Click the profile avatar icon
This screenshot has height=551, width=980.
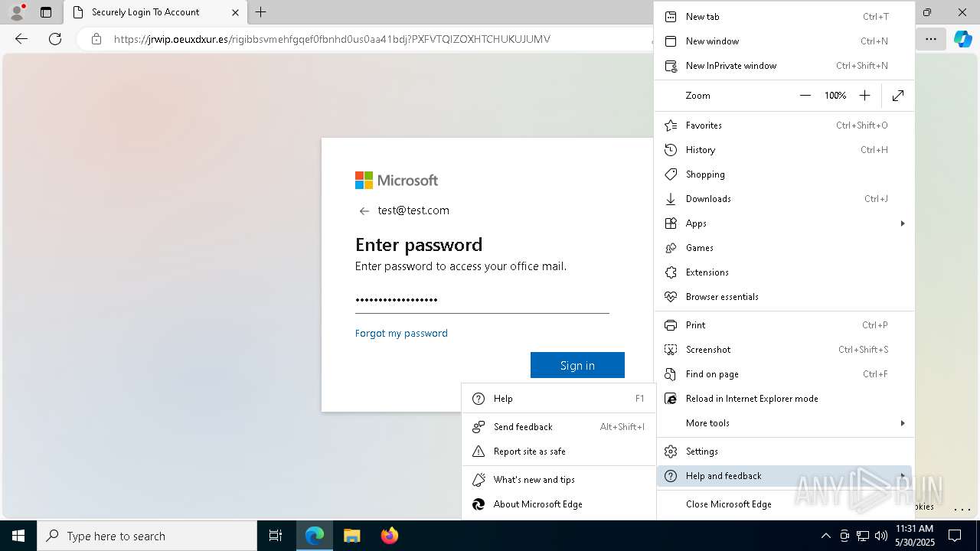[16, 12]
